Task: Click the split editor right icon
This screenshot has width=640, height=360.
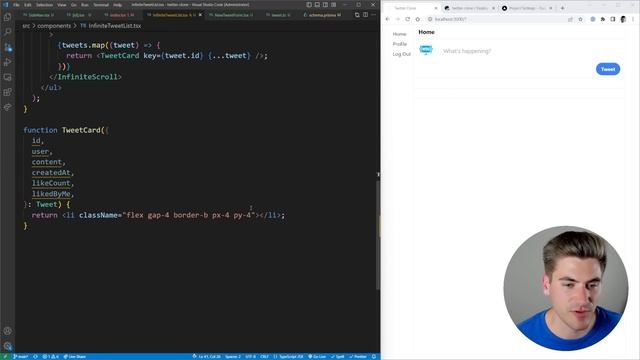Action: (x=365, y=15)
